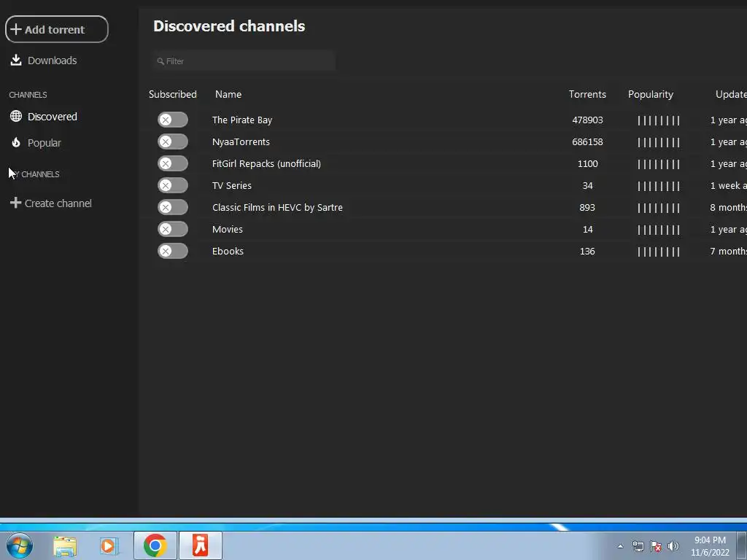Viewport: 747px width, 560px height.
Task: Click Create channel
Action: tap(51, 203)
